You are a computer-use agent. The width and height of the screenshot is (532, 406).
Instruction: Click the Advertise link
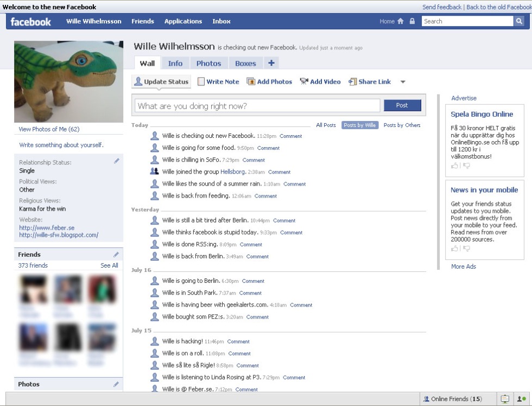[464, 98]
